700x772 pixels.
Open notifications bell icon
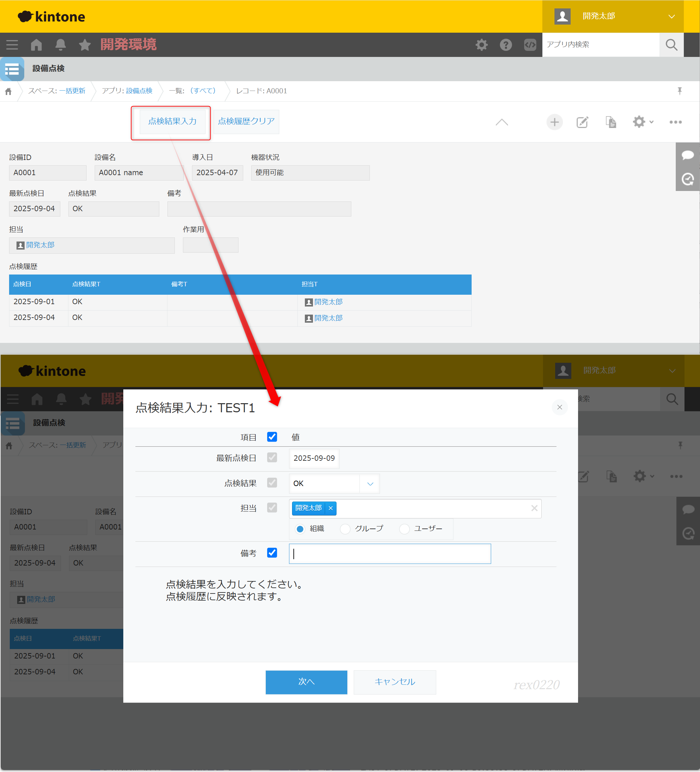tap(61, 45)
